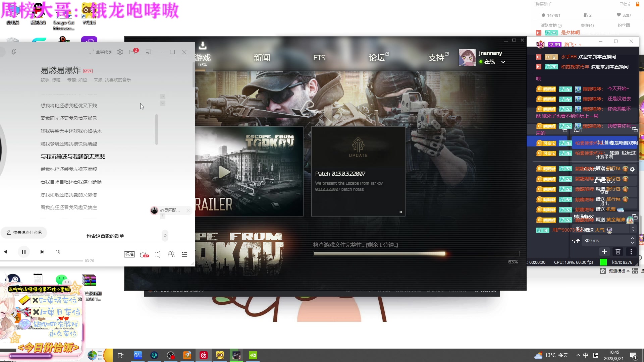
Task: Open the 贵宾(4) tab in 弹幕助手
Action: (x=587, y=25)
